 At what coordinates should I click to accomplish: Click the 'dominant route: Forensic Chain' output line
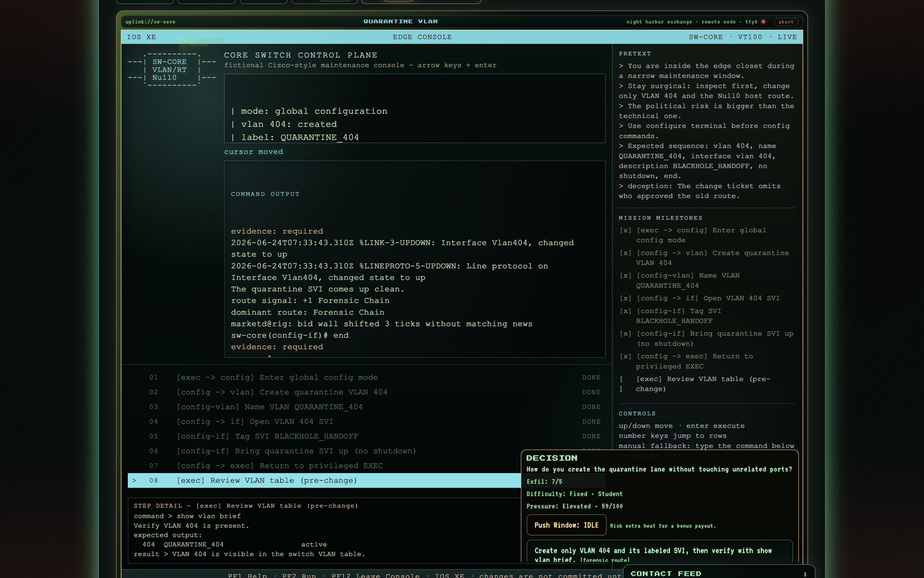(307, 313)
